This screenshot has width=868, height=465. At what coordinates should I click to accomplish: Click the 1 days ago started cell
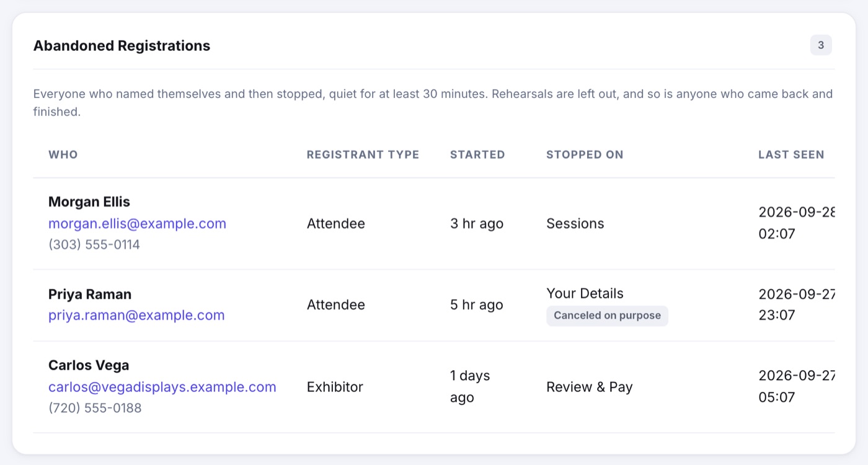pos(470,387)
